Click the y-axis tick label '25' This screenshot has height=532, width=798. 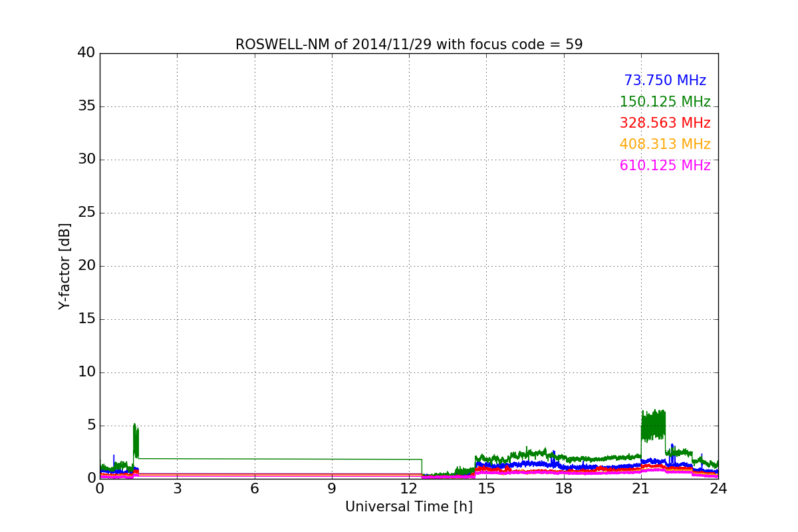click(x=86, y=213)
